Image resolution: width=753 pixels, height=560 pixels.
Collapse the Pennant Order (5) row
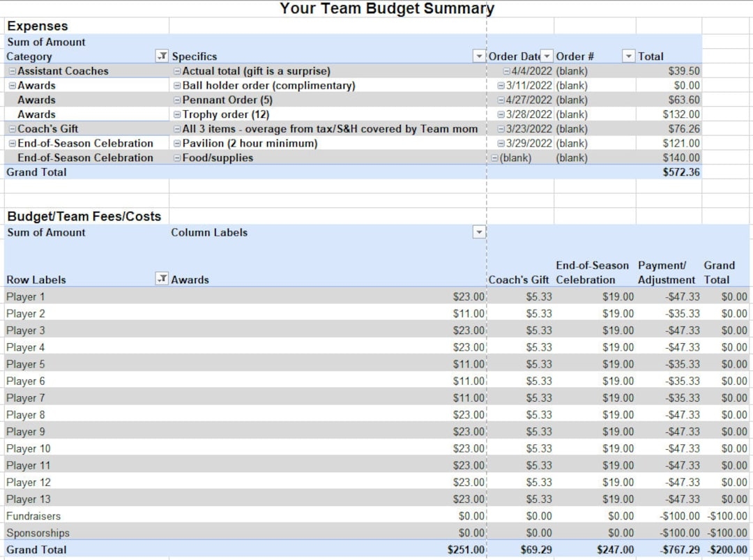click(177, 100)
